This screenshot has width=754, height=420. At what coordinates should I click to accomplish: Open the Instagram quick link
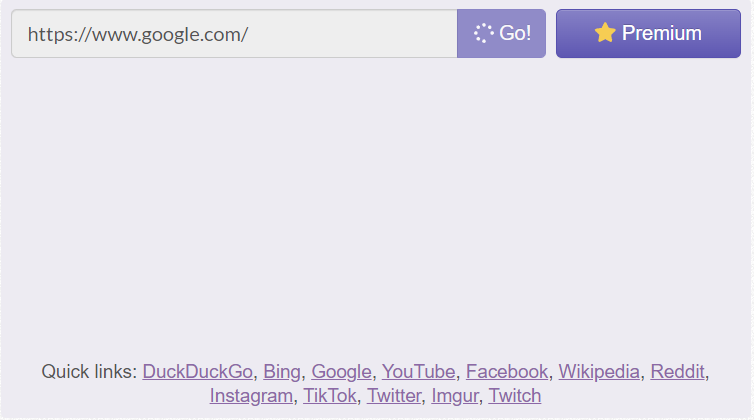[252, 396]
